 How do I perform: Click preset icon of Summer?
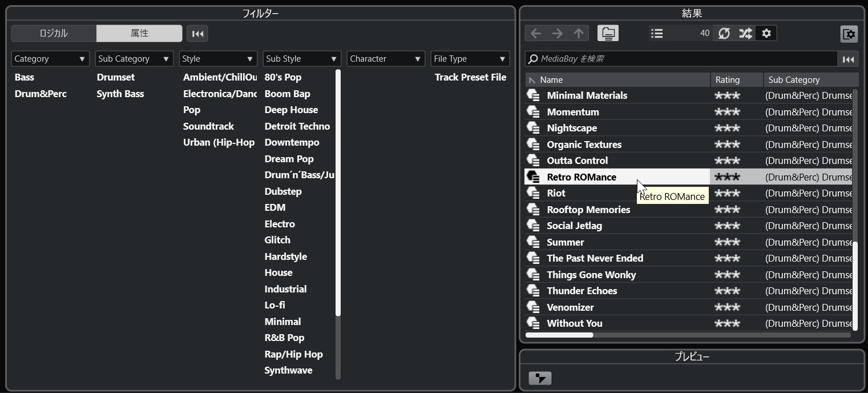click(x=533, y=242)
